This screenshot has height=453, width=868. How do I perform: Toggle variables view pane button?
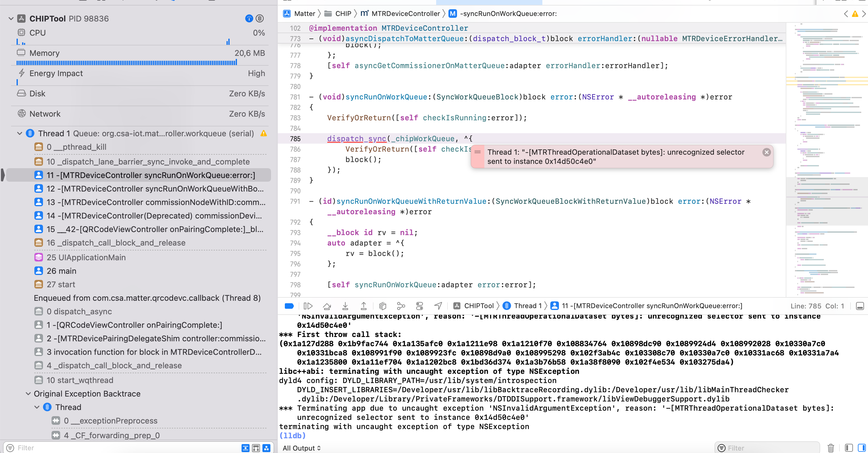[x=849, y=448]
